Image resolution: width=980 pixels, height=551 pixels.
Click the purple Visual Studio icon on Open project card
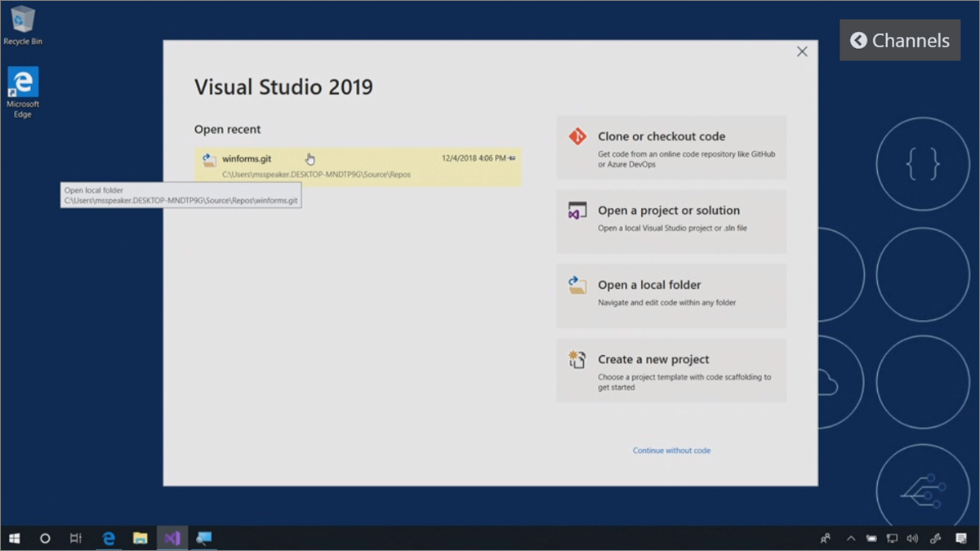click(x=577, y=211)
